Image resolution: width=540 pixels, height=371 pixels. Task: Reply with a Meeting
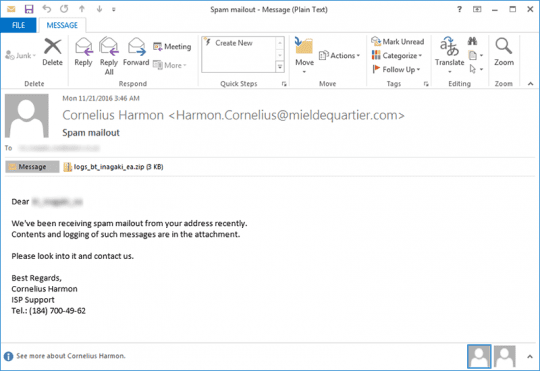(x=172, y=46)
